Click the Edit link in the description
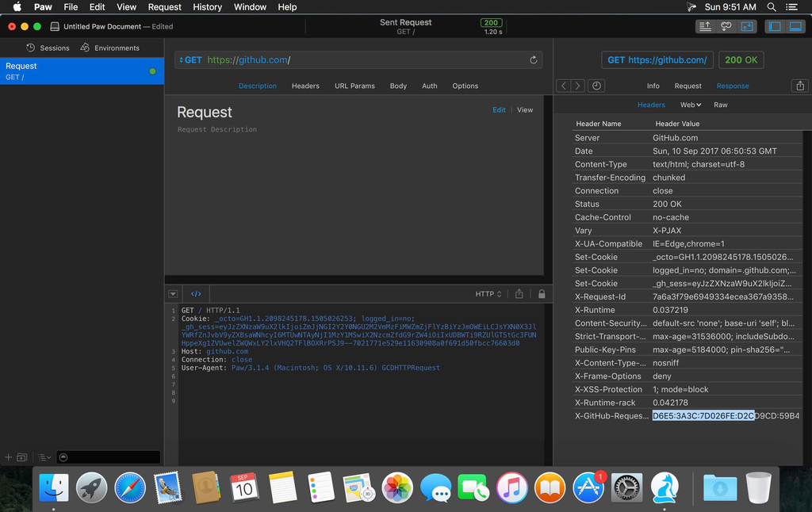Viewport: 812px width, 512px height. (499, 110)
